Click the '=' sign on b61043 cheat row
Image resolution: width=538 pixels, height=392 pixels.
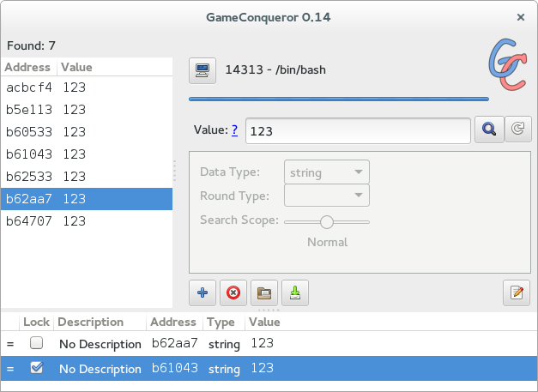point(10,369)
